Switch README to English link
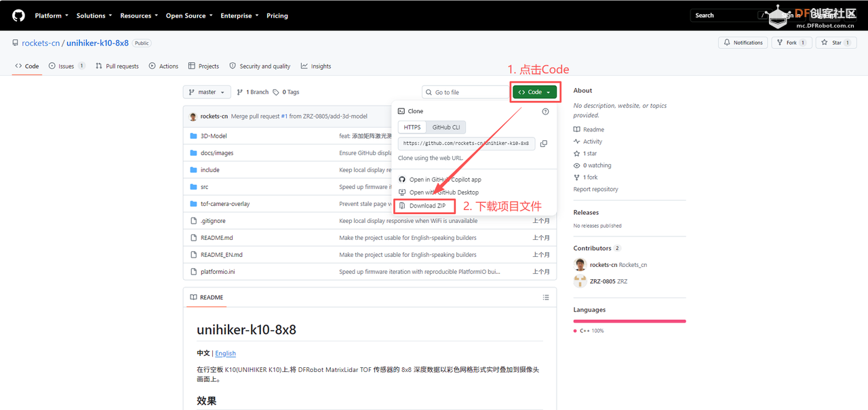The height and width of the screenshot is (410, 868). (x=226, y=354)
